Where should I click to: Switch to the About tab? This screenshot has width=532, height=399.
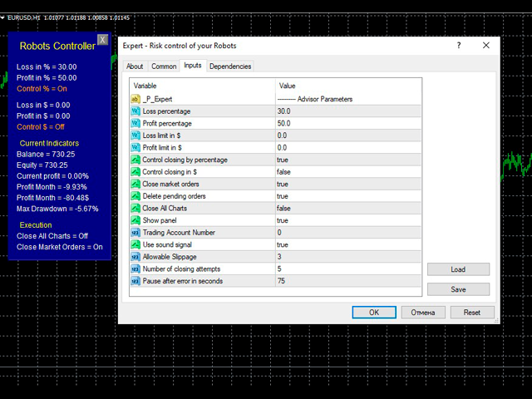pyautogui.click(x=135, y=66)
